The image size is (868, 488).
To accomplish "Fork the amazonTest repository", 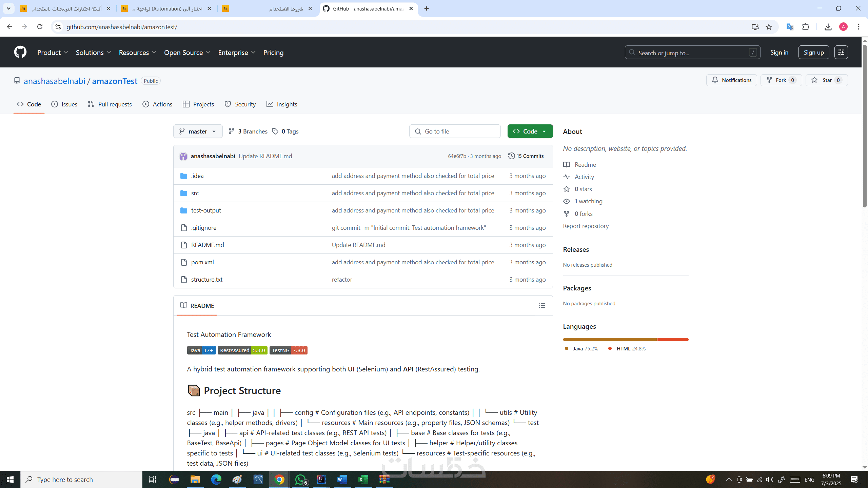I will pos(781,80).
